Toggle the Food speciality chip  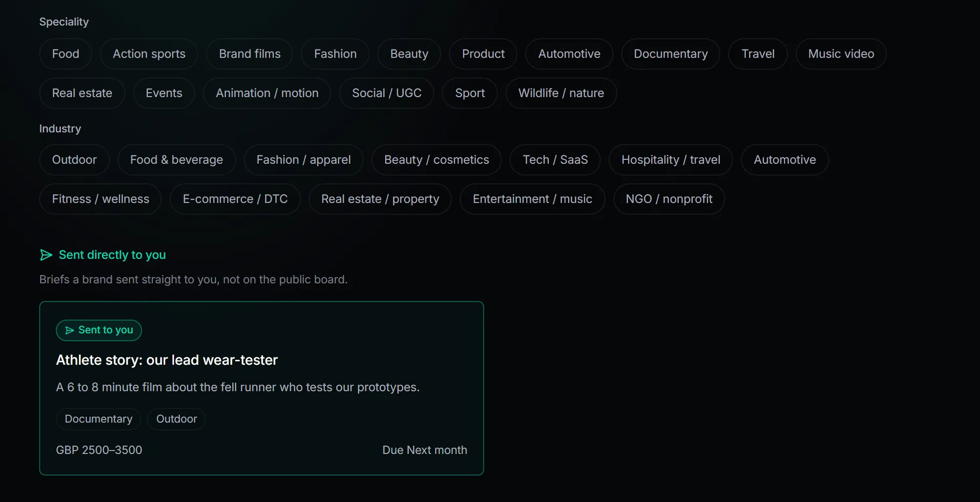66,54
